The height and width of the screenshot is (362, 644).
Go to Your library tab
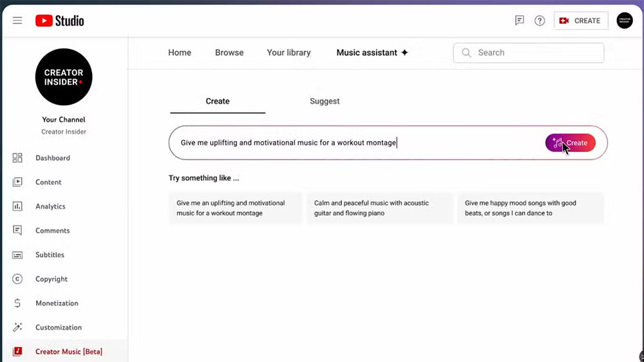289,53
